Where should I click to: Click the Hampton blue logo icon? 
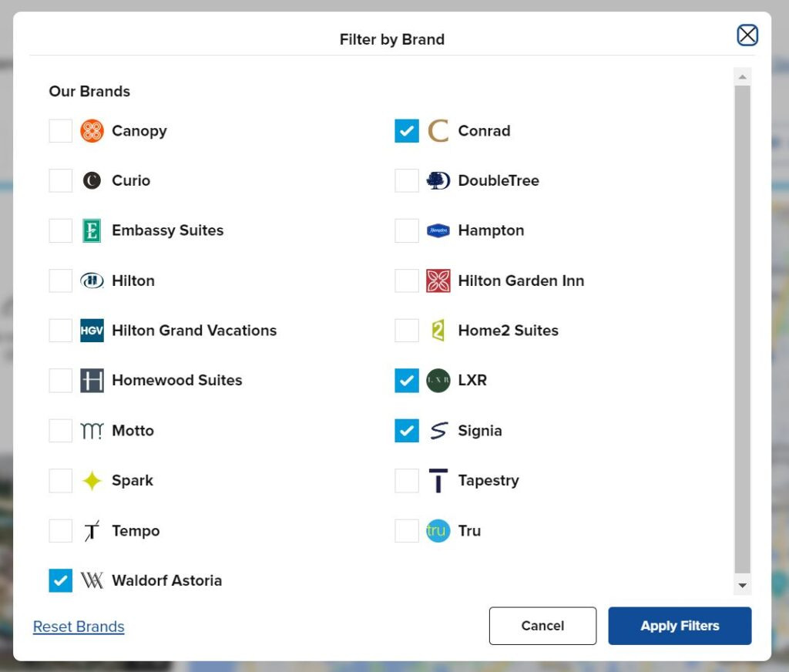pyautogui.click(x=438, y=230)
